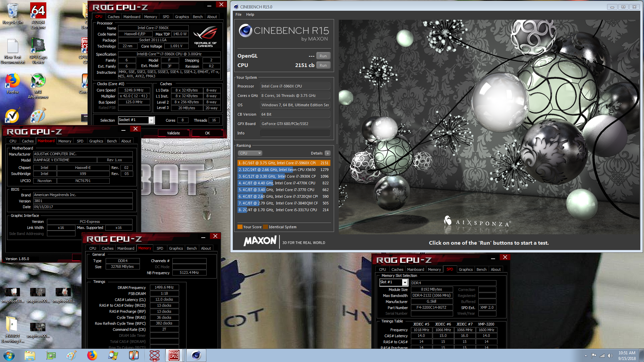Click the BIOS Version 3801 field
The image size is (644, 362).
click(83, 201)
